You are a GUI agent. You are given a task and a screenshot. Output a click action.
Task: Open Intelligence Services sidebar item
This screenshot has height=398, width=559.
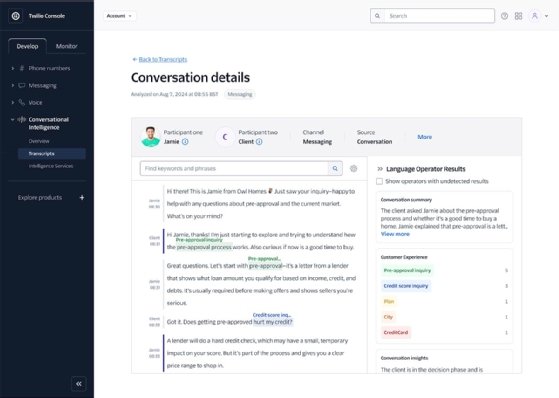pos(51,166)
